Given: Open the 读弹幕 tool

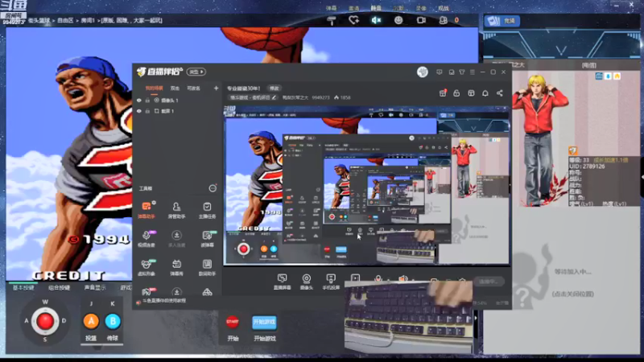Looking at the screenshot, I should [207, 238].
